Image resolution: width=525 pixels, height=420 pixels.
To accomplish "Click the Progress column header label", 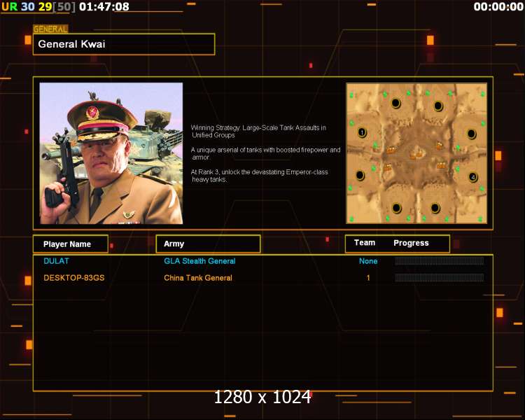I will click(x=411, y=243).
